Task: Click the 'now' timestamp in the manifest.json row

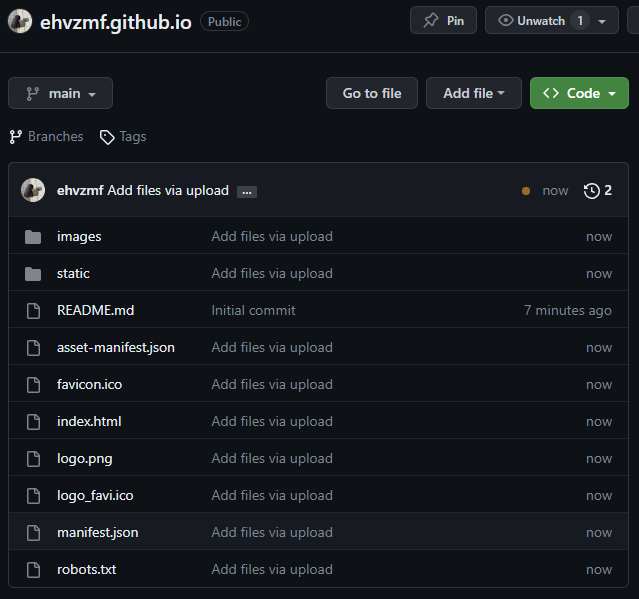Action: (x=599, y=533)
